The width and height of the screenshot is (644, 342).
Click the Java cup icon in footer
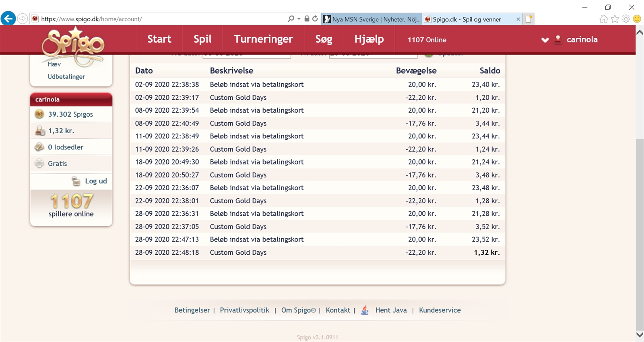pyautogui.click(x=365, y=310)
